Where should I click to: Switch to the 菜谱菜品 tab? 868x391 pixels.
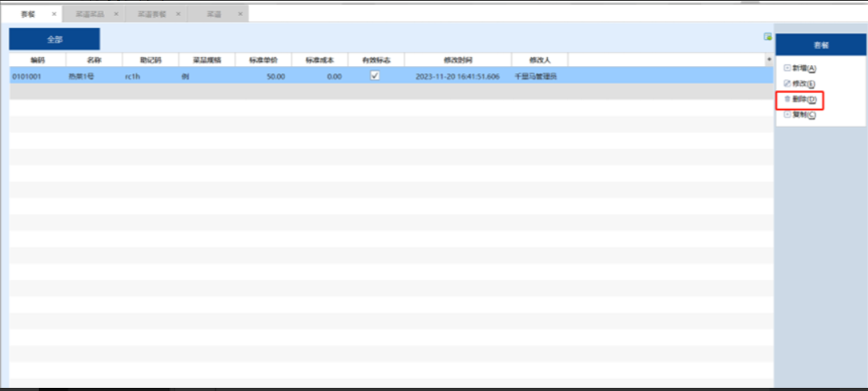(89, 15)
